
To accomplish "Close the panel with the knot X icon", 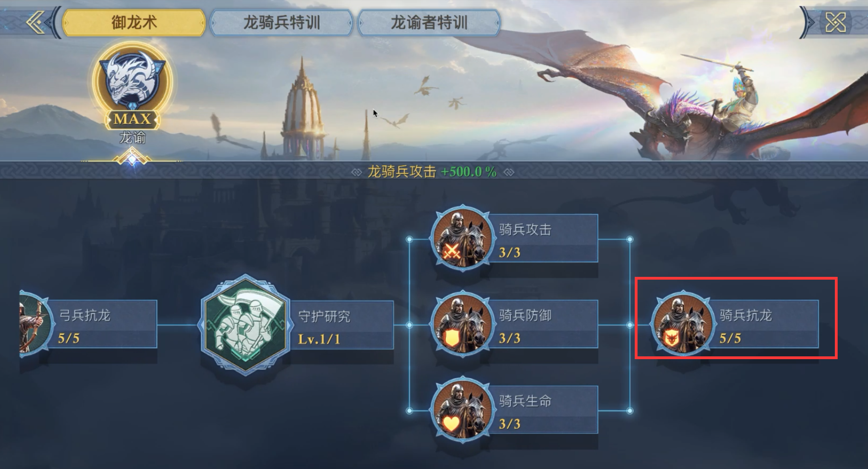I will click(x=836, y=22).
